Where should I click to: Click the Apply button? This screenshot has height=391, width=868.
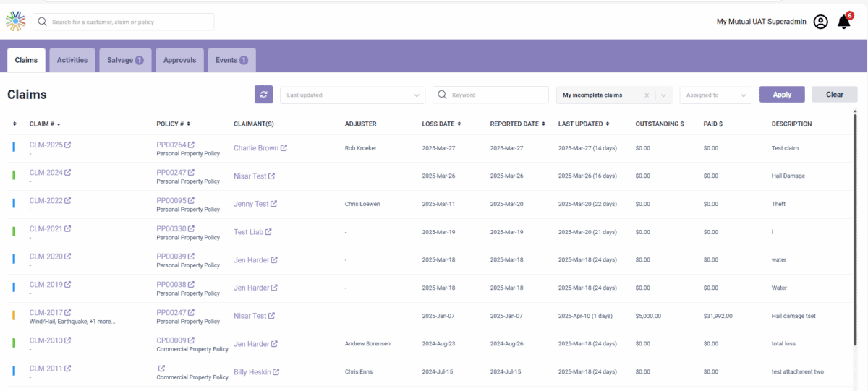[x=782, y=95]
